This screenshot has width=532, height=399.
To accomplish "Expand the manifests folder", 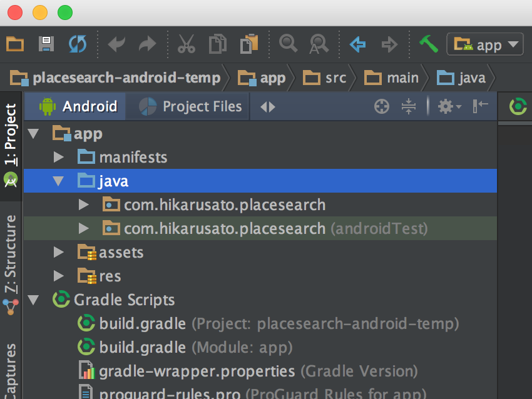I will click(58, 157).
